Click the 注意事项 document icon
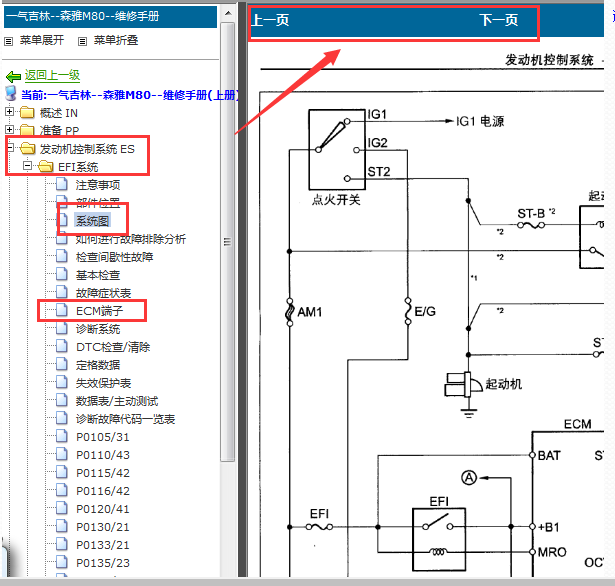Image resolution: width=615 pixels, height=586 pixels. point(62,184)
